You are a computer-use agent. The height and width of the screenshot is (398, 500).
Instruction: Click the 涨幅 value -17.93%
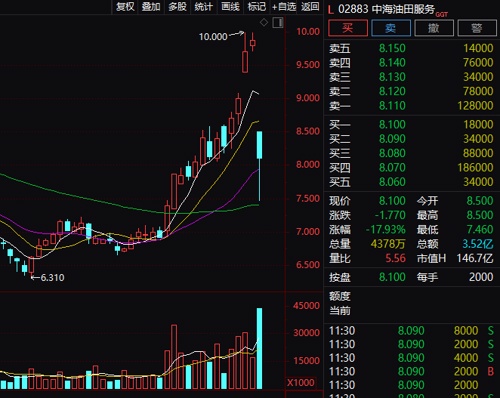point(386,229)
